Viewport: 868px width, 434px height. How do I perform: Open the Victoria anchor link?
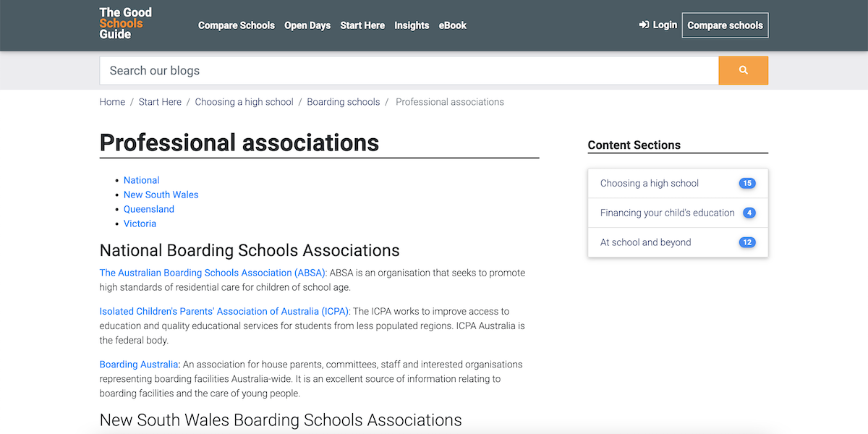point(140,223)
